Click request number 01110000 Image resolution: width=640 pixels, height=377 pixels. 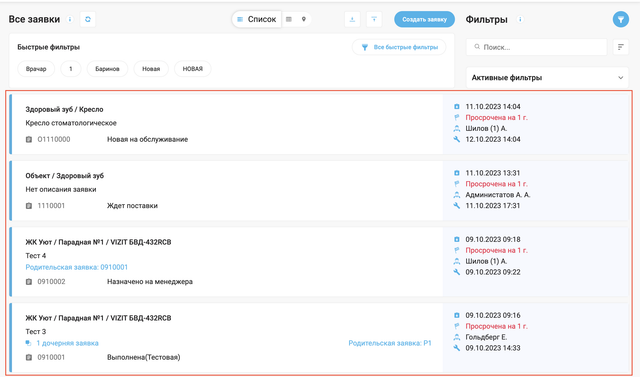coord(54,140)
